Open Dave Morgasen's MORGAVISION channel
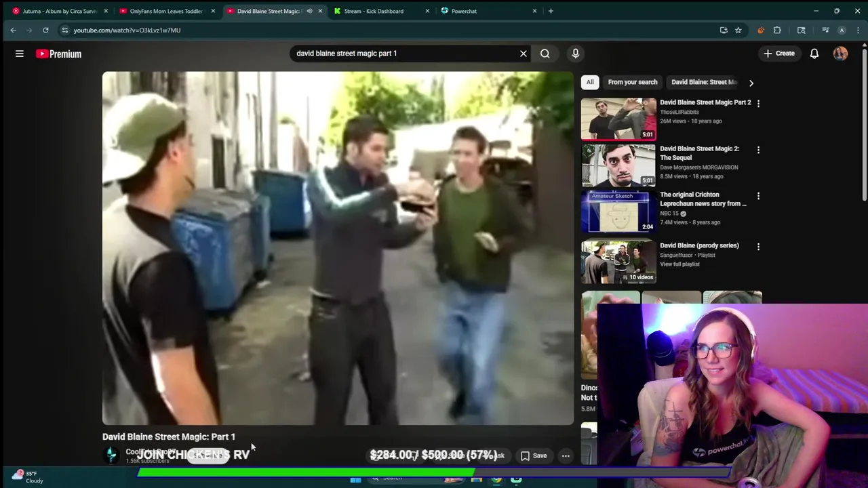Screen dimensions: 868x488 pos(699,167)
